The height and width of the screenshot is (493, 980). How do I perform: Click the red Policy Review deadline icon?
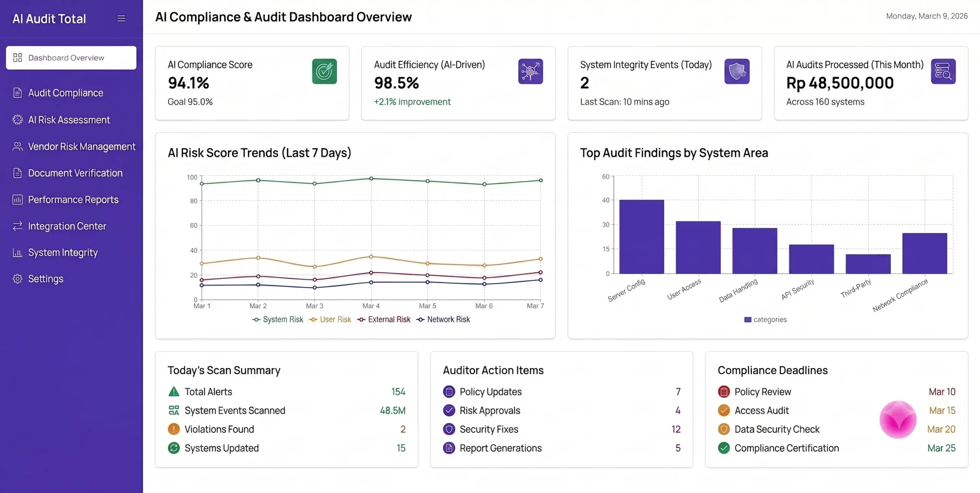pos(724,391)
